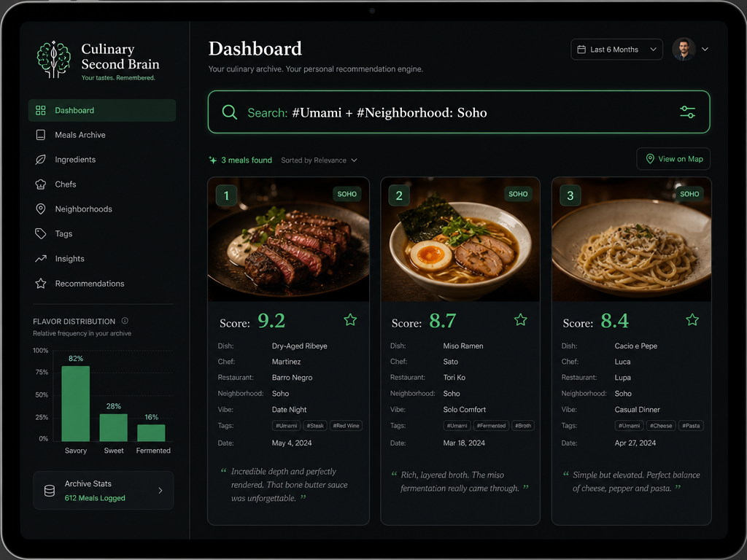Click the restaurant name Tori Ko
Screen dimensions: 747x560
click(x=454, y=378)
